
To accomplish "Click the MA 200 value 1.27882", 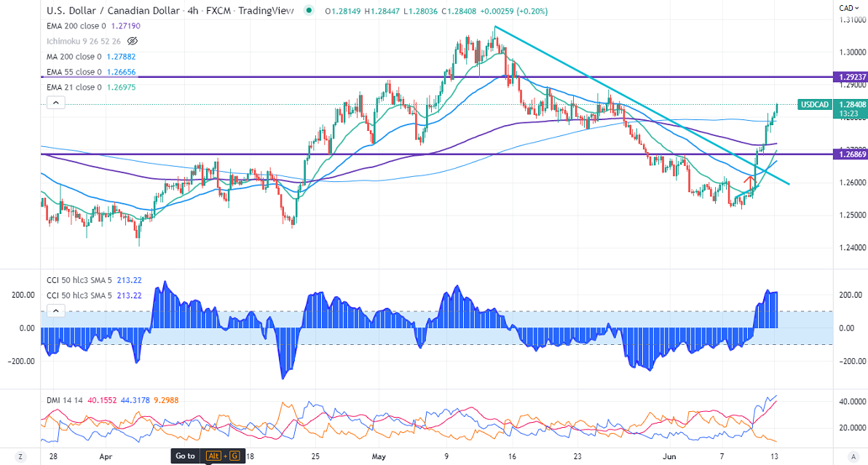I will pyautogui.click(x=121, y=57).
